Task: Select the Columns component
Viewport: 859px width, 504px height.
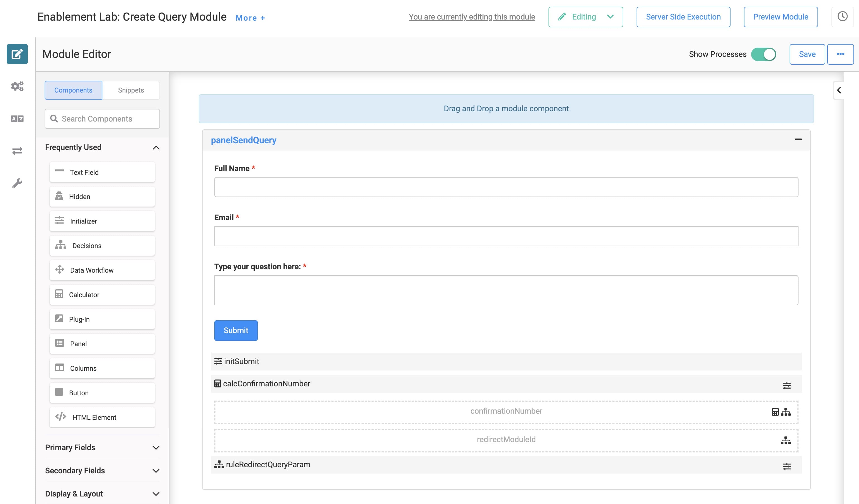Action: (x=102, y=368)
